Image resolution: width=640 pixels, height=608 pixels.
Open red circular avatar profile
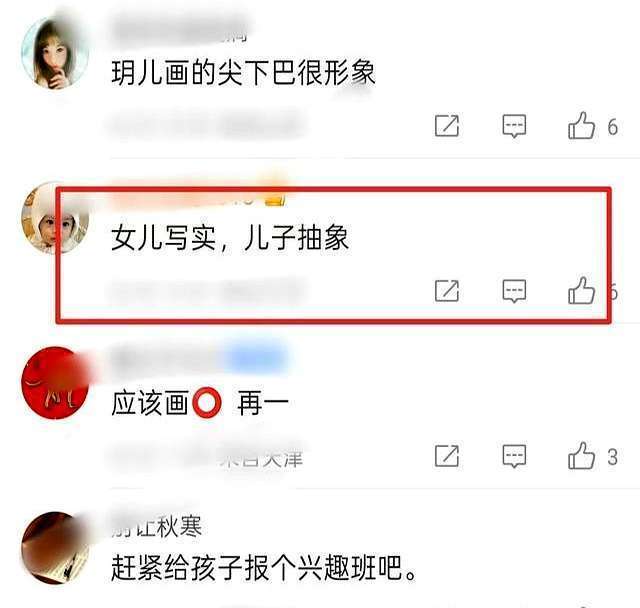(55, 383)
